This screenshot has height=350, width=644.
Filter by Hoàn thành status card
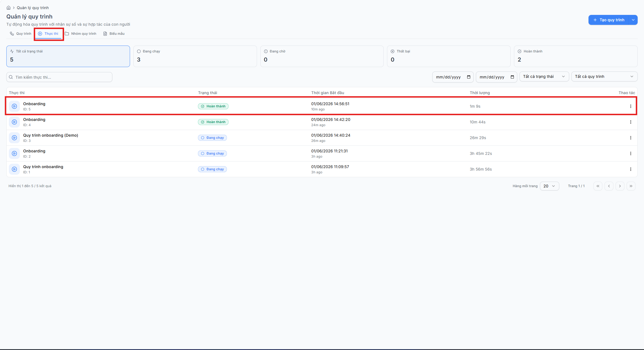[x=576, y=56]
